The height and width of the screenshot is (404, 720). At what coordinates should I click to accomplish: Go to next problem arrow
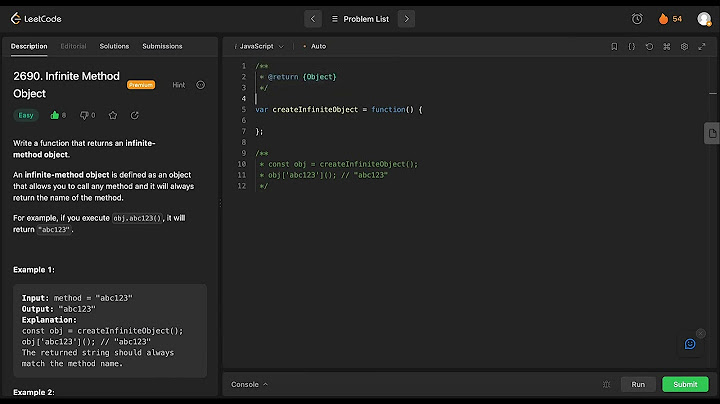[x=406, y=19]
